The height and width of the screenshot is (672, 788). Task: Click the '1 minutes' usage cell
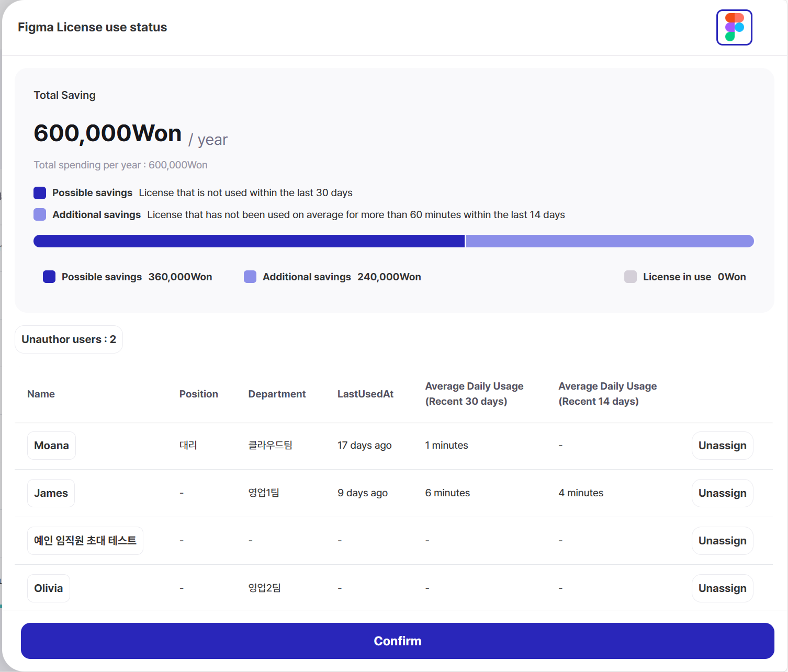point(446,445)
